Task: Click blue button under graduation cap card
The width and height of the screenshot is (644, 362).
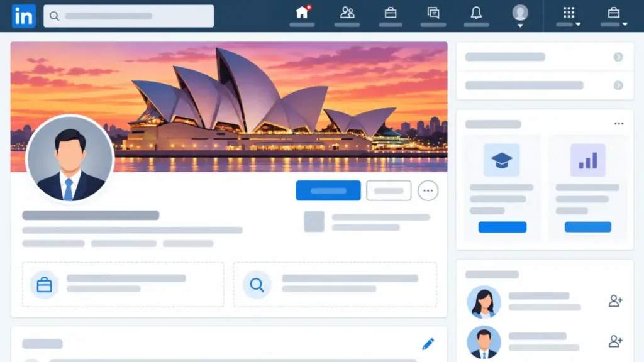Action: [x=502, y=227]
